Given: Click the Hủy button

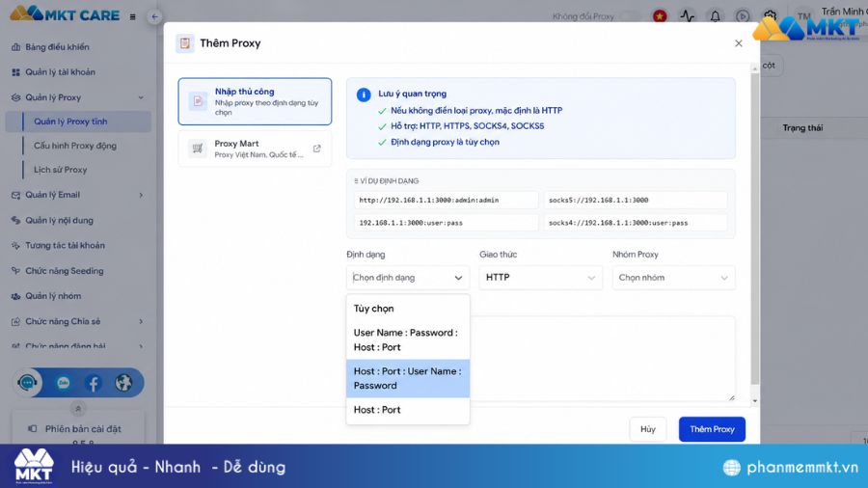Looking at the screenshot, I should [648, 429].
